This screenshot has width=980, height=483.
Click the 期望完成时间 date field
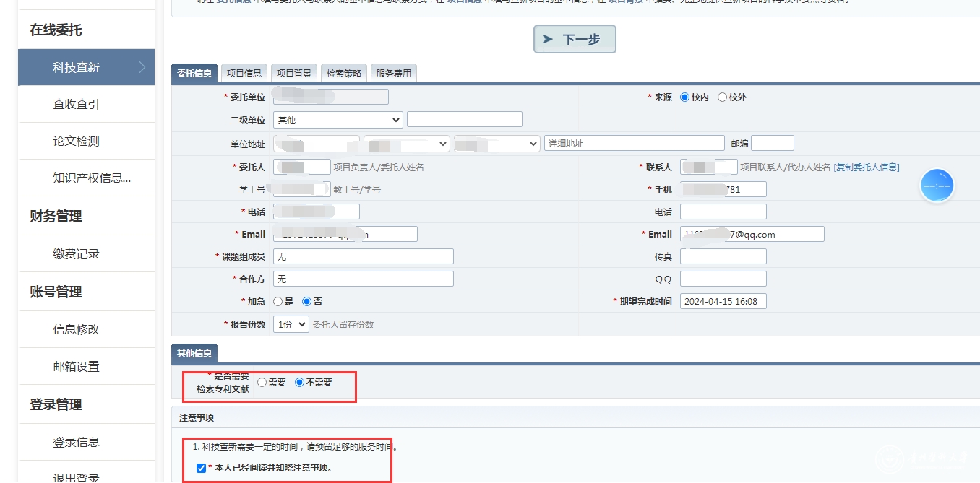723,302
